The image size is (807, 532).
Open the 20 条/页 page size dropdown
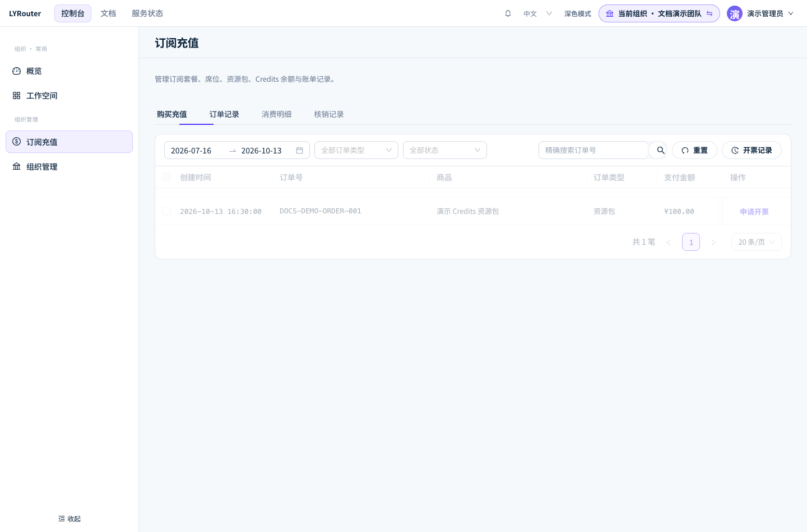point(757,242)
